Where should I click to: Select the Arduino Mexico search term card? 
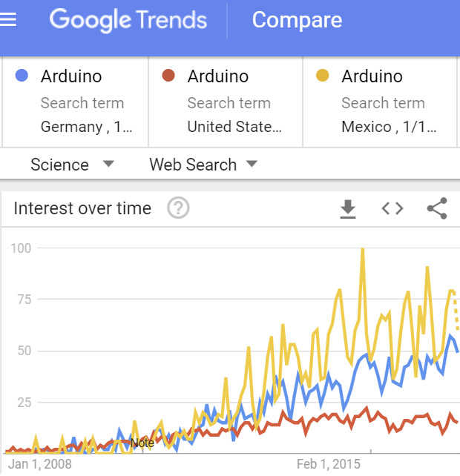380,102
